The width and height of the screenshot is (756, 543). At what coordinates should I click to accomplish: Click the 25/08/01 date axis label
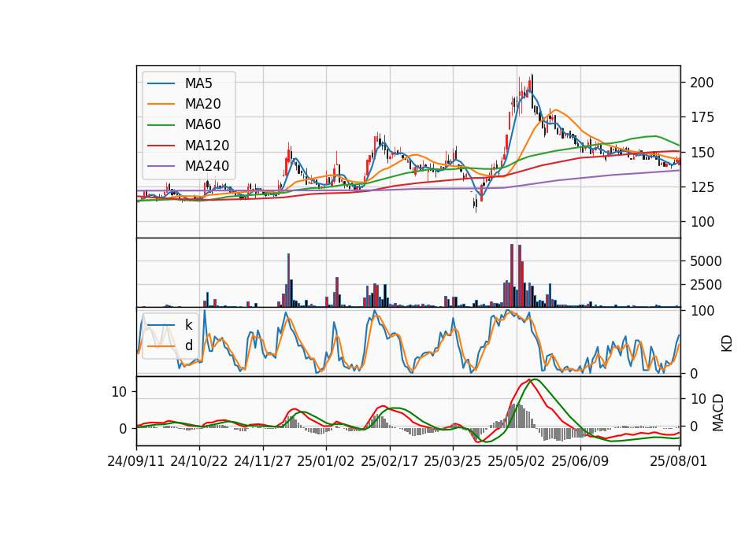[678, 461]
